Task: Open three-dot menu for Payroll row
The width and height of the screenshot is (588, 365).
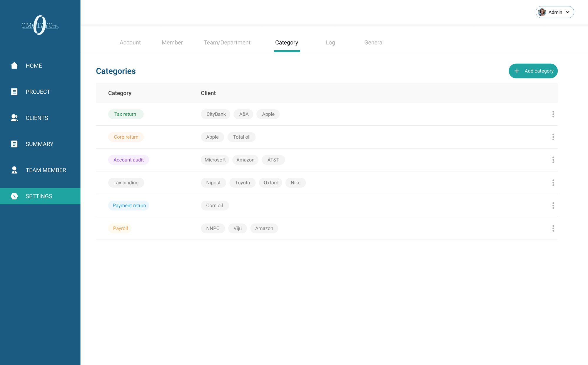Action: (553, 228)
